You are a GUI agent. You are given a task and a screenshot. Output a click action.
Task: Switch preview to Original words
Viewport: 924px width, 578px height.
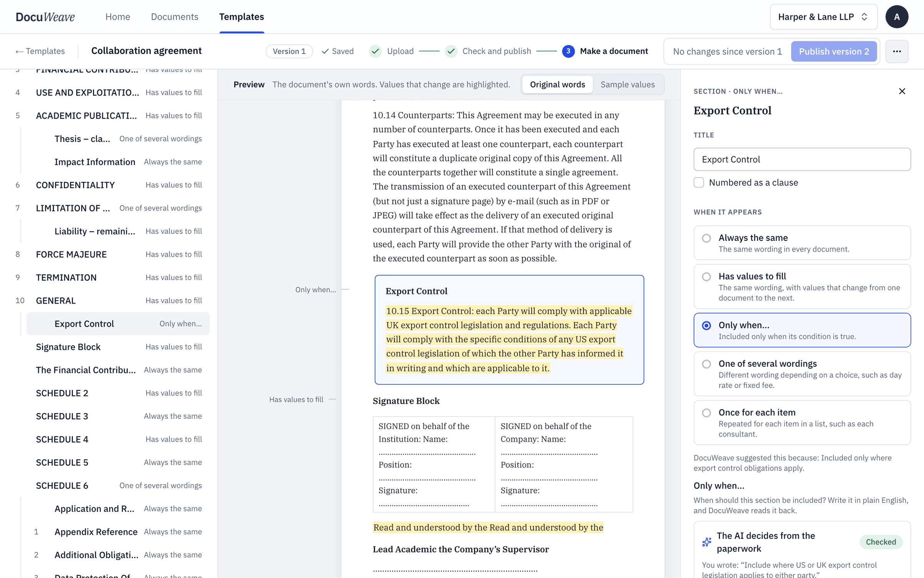tap(557, 84)
